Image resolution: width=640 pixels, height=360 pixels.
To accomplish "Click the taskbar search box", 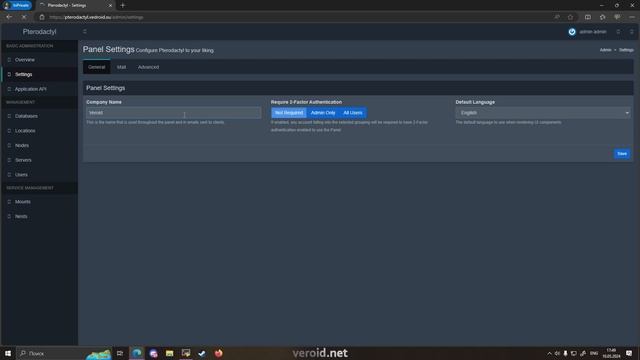I will [63, 353].
